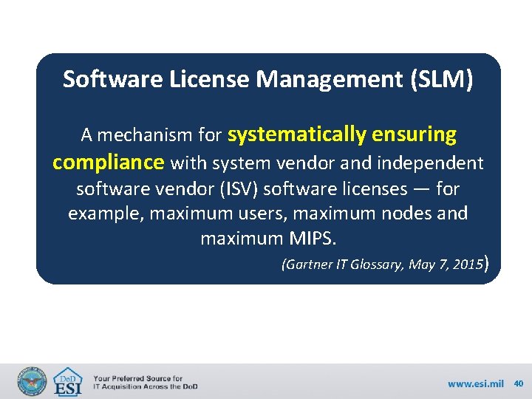Open the www.esi.mil link
This screenshot has height=399, width=532.
click(x=476, y=383)
